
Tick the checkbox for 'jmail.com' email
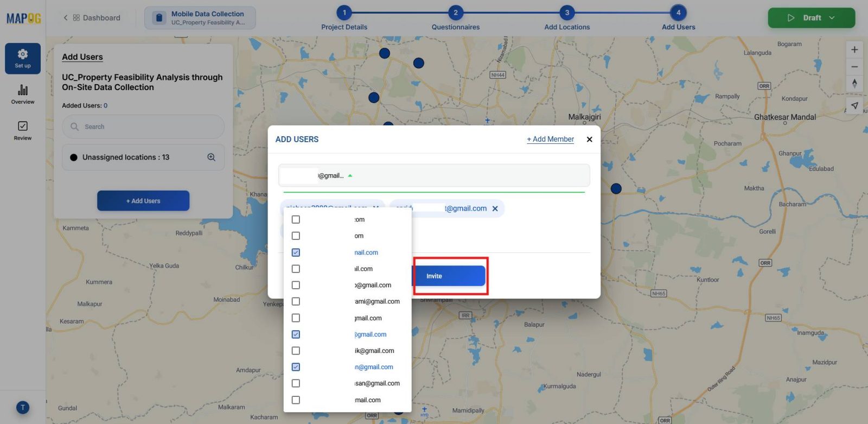[x=296, y=318]
